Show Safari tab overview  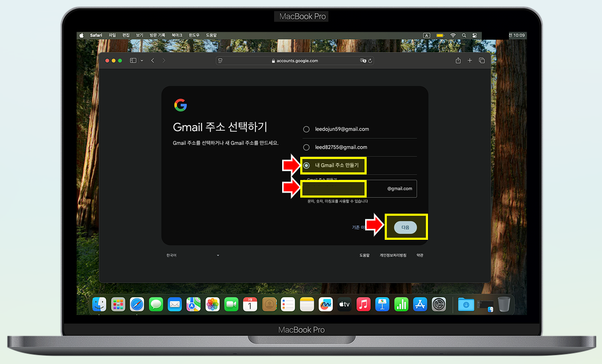pyautogui.click(x=482, y=61)
